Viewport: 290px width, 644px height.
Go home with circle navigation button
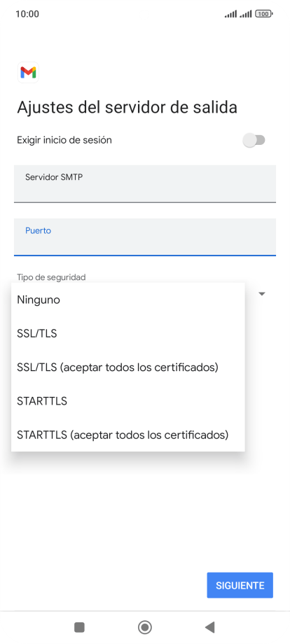pos(144,627)
